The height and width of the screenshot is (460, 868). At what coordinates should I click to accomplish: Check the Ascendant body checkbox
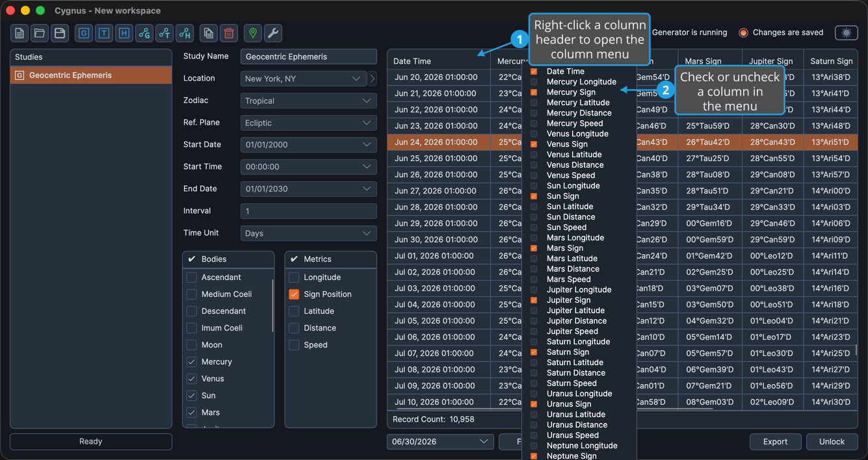point(192,277)
